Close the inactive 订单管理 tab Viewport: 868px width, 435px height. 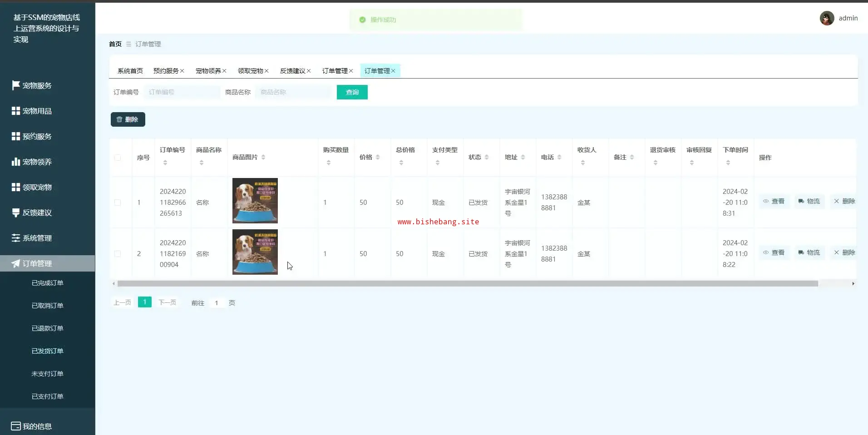[x=351, y=71]
